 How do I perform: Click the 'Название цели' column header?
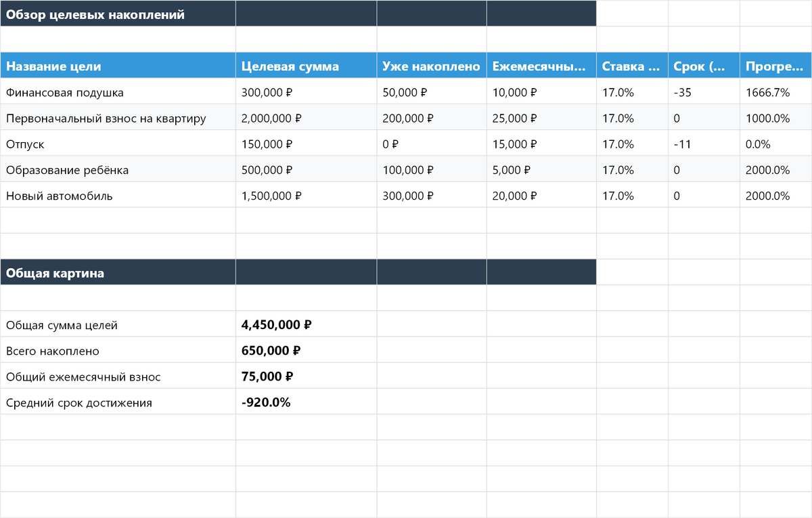click(54, 66)
